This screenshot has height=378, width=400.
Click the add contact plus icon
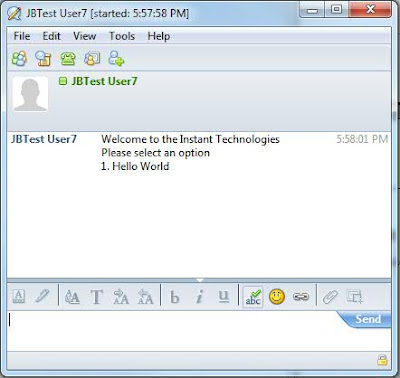(116, 59)
